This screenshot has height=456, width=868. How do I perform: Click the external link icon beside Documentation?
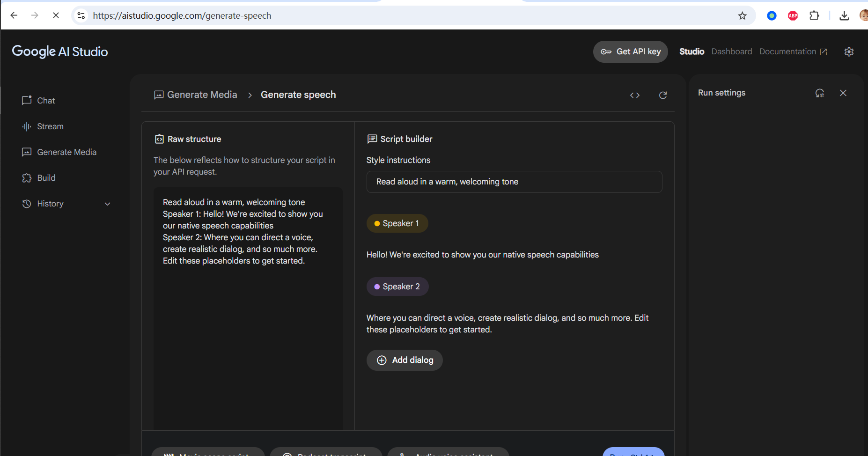coord(823,52)
